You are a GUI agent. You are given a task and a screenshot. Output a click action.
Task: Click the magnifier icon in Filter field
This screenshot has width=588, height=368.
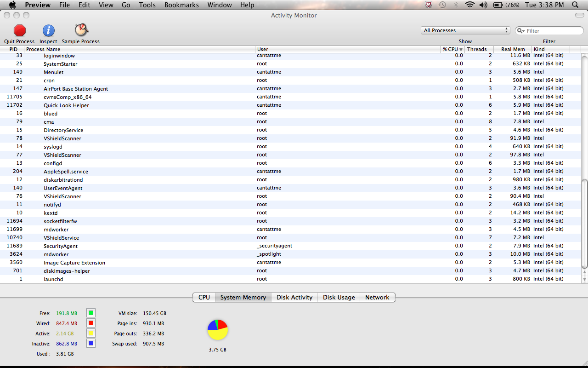tap(521, 31)
